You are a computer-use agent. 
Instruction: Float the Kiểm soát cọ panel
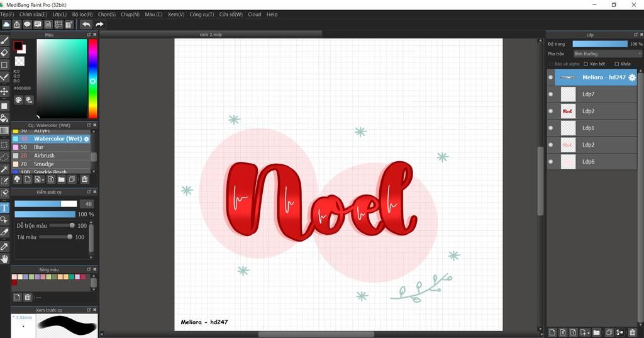pos(89,191)
